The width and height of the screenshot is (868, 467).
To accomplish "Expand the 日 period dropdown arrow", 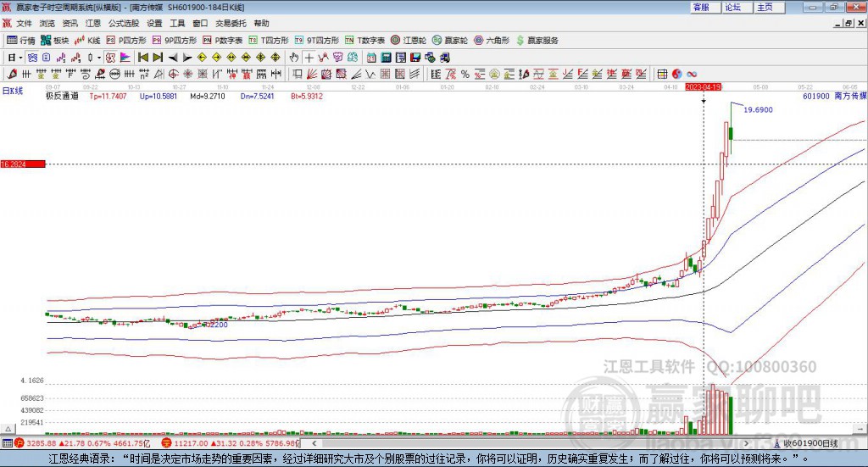I will tap(20, 58).
